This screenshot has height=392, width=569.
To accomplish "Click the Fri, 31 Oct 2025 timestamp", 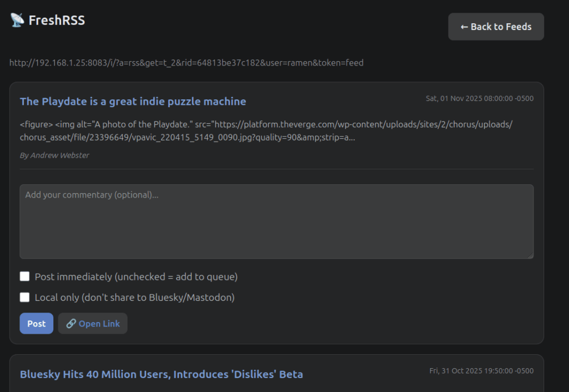I will click(481, 371).
